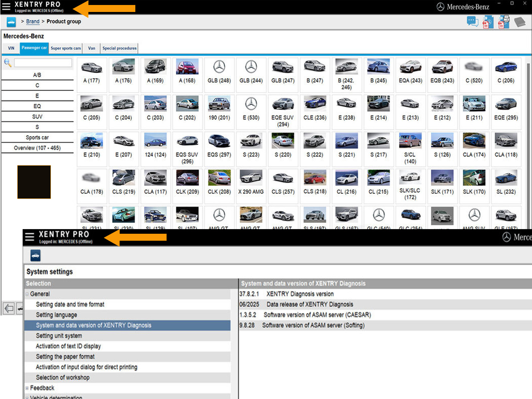532x399 pixels.
Task: Click the vehicle search input field
Action: (x=43, y=63)
